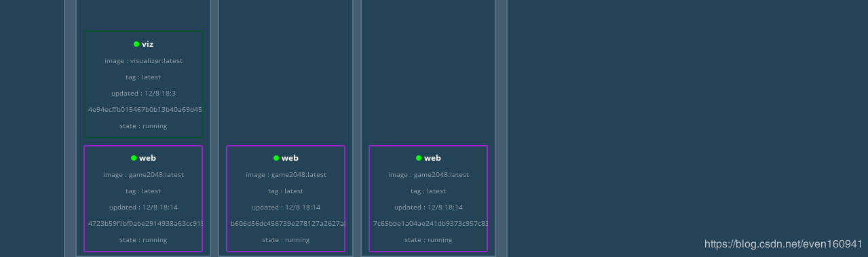Click container ID 4e94ecffb015467b0b13b40a69d45
This screenshot has width=868, height=257.
(x=145, y=110)
